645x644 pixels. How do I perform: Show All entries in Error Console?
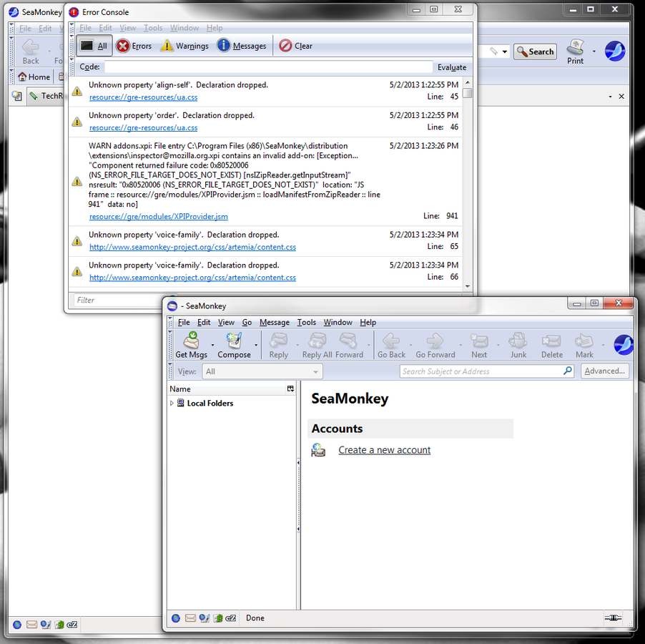point(94,46)
